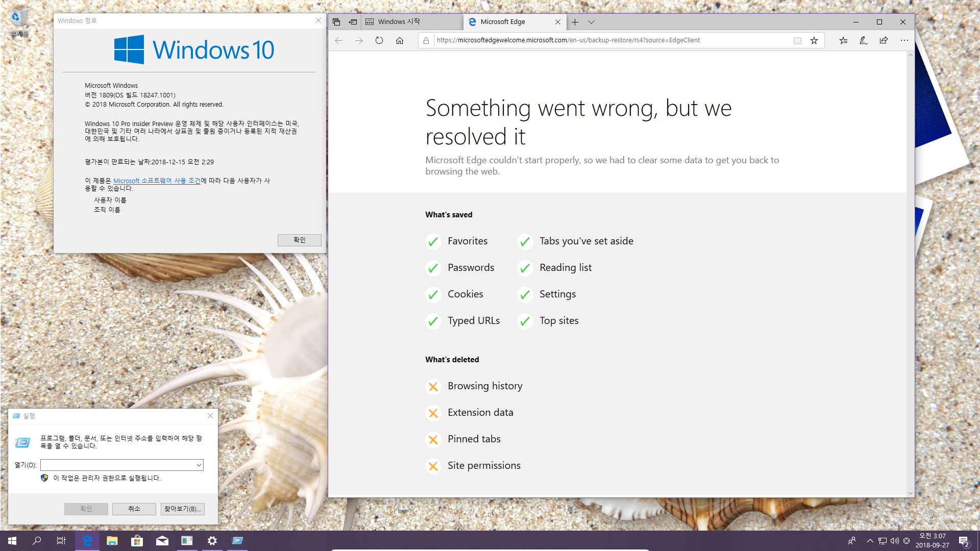Expand the tab preview chevron in Edge
This screenshot has width=980, height=551.
coord(591,22)
